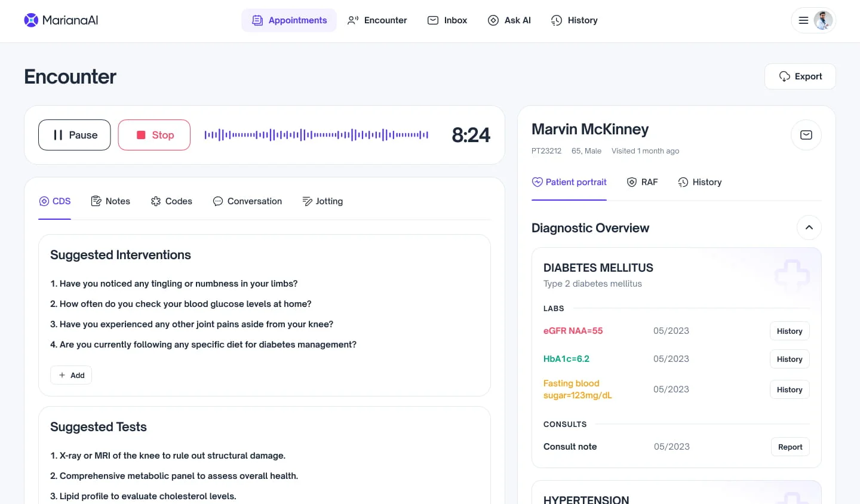
Task: Go to the Encounter nav item
Action: (x=377, y=20)
